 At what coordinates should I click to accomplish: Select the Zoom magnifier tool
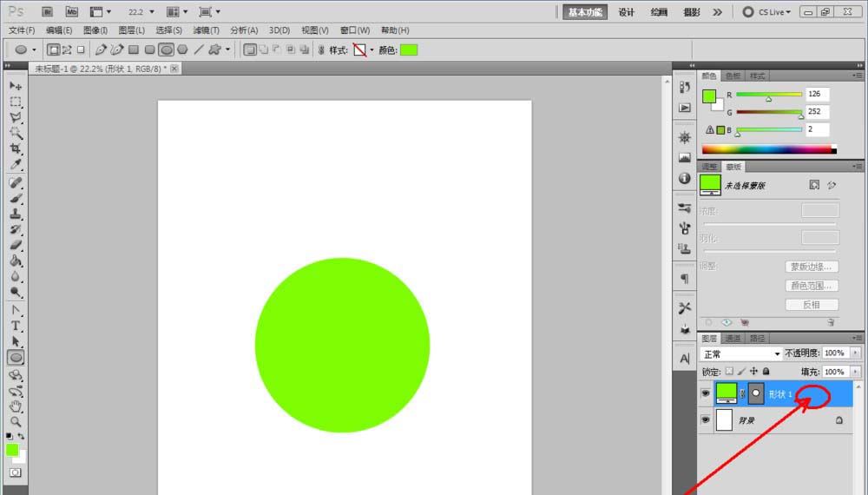16,421
